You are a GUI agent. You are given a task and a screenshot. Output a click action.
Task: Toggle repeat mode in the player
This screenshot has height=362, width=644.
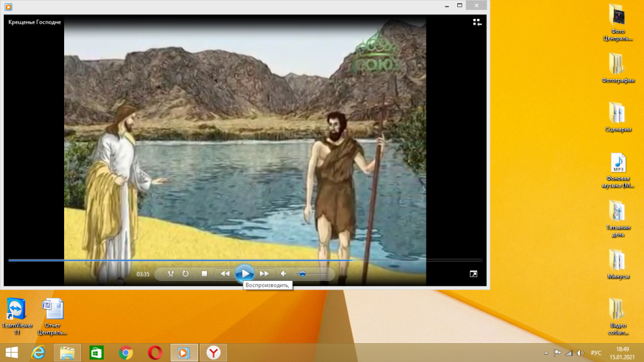pos(186,274)
